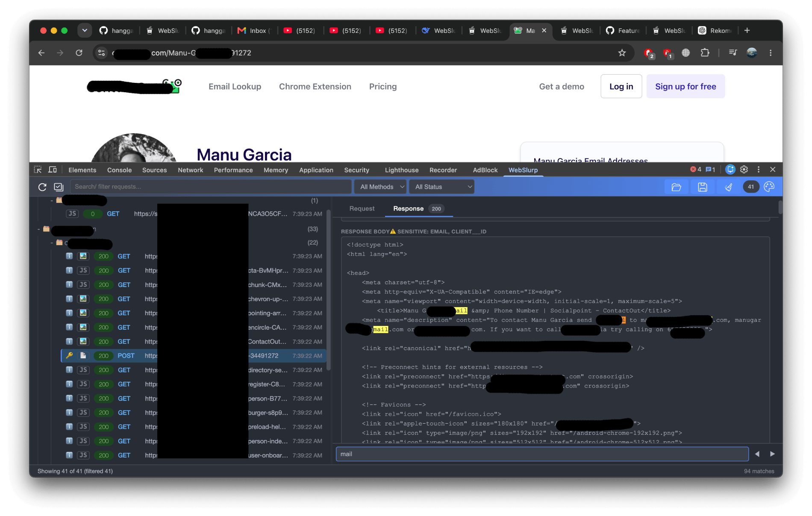The height and width of the screenshot is (516, 812).
Task: Click the Sign up for free button
Action: (685, 86)
